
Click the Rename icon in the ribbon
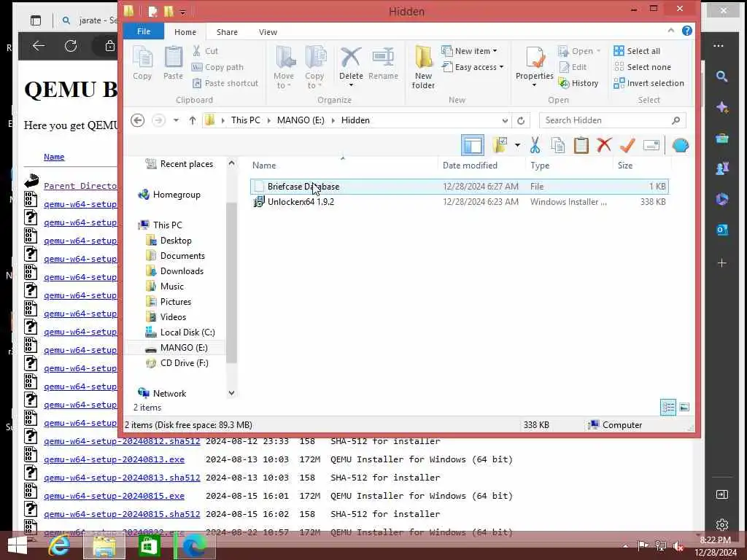383,63
